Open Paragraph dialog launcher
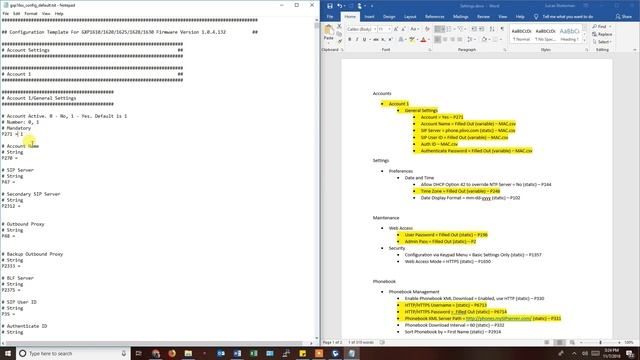 (x=505, y=50)
